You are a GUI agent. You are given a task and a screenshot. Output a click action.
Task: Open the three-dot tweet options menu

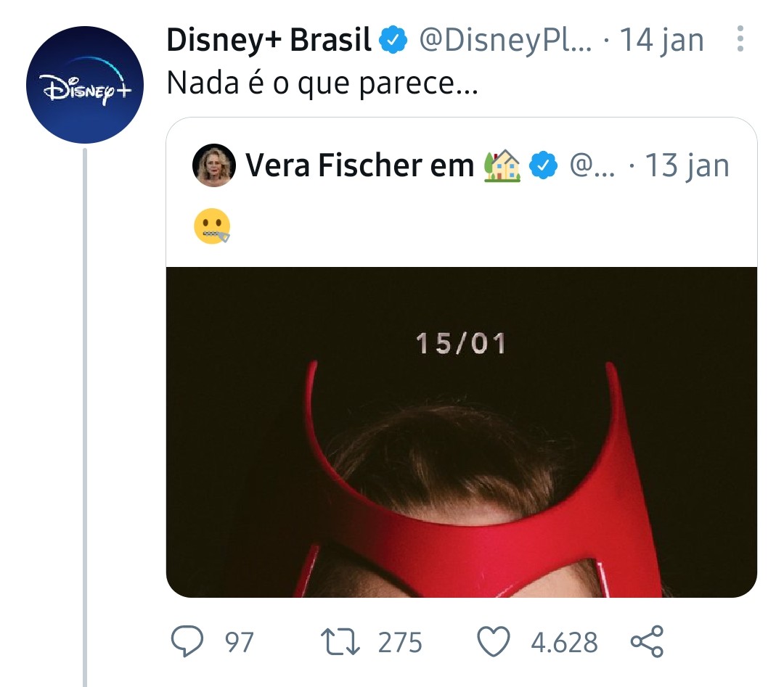click(x=740, y=39)
